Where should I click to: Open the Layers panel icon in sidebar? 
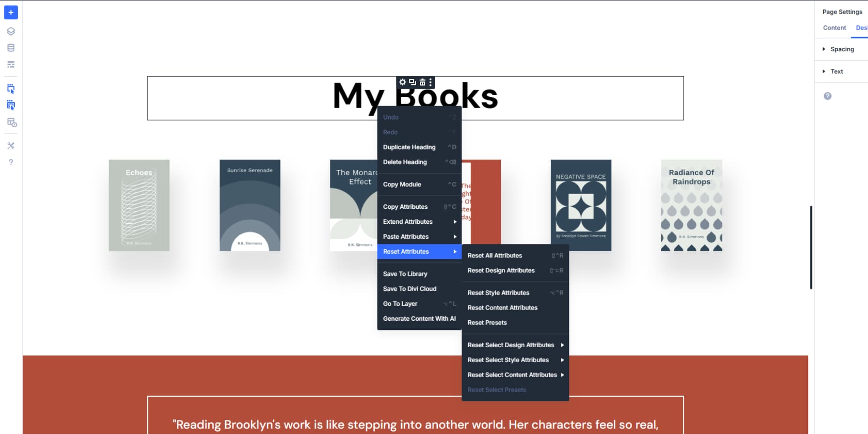point(11,31)
